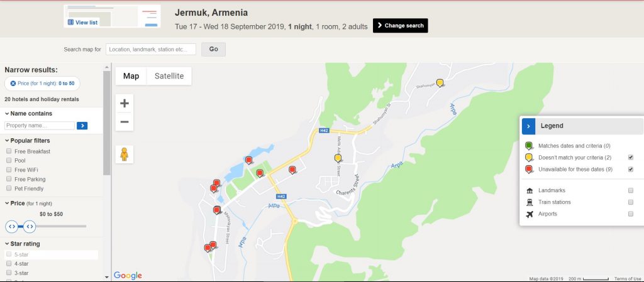Submit the property name search with the arrow button
644x282 pixels.
[82, 126]
